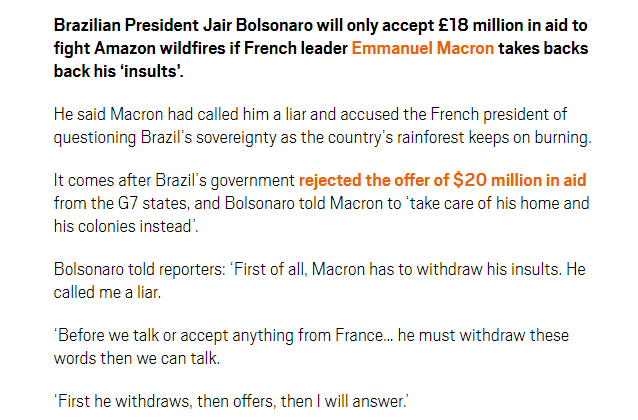The height and width of the screenshot is (420, 638).
Task: Click the text 'It comes after Brazil's government'
Action: (x=174, y=180)
